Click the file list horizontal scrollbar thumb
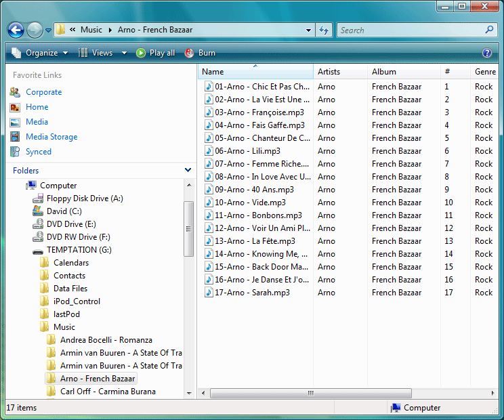The image size is (504, 420). (310, 393)
